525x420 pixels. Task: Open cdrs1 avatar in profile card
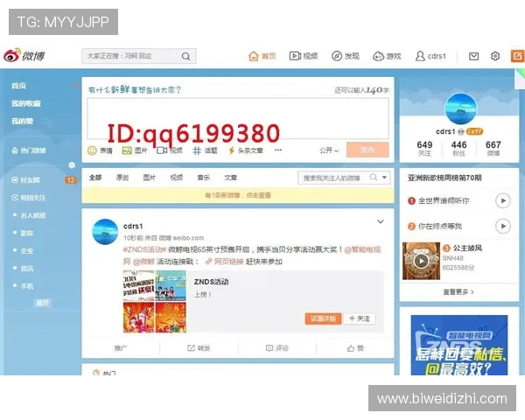[x=461, y=108]
